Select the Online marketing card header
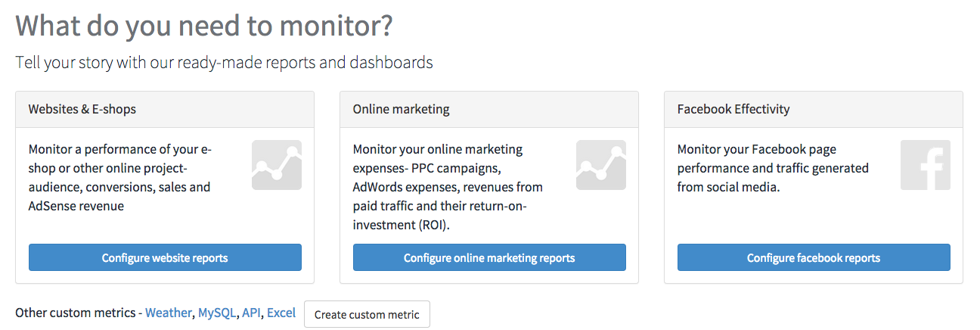This screenshot has width=980, height=330. tap(489, 109)
